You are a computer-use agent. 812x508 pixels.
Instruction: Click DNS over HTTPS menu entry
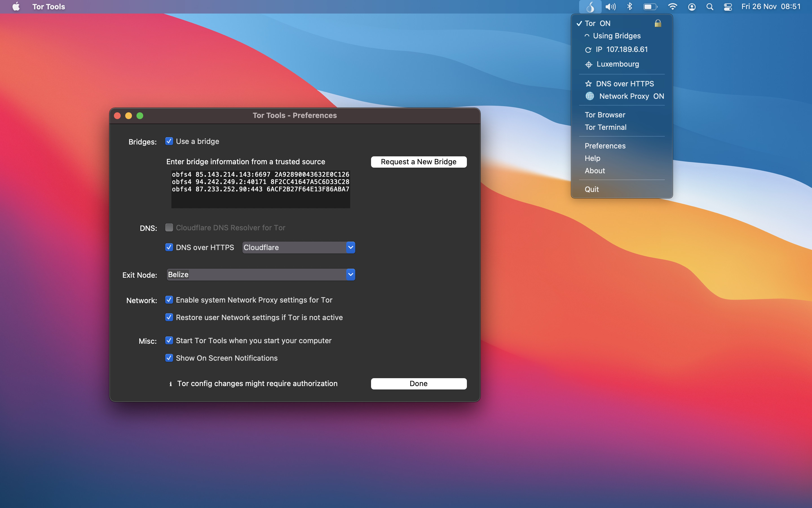(622, 84)
